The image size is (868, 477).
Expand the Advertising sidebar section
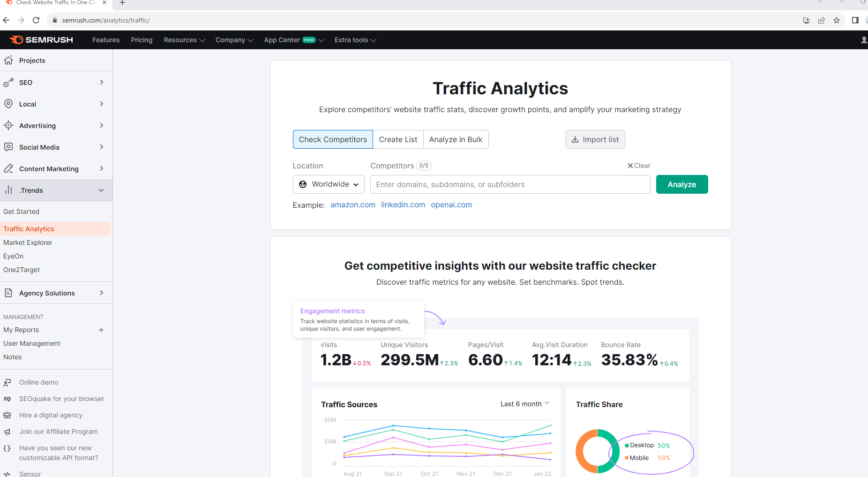[x=102, y=125]
